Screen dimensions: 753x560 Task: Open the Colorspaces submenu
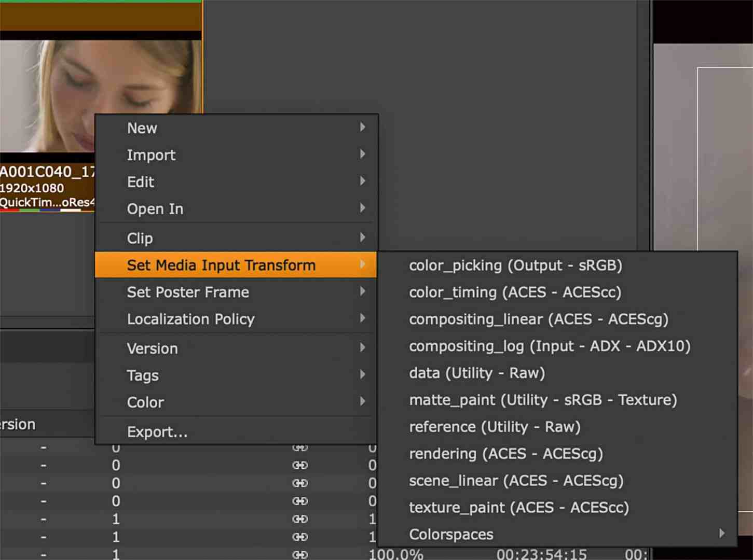click(x=450, y=534)
